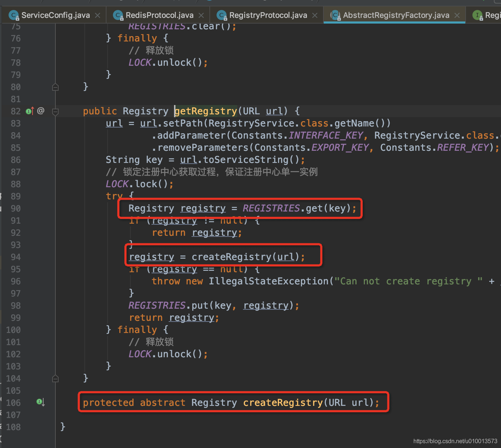Click the @ annotation gutter icon on line 82
Image resolution: width=501 pixels, height=448 pixels.
41,111
